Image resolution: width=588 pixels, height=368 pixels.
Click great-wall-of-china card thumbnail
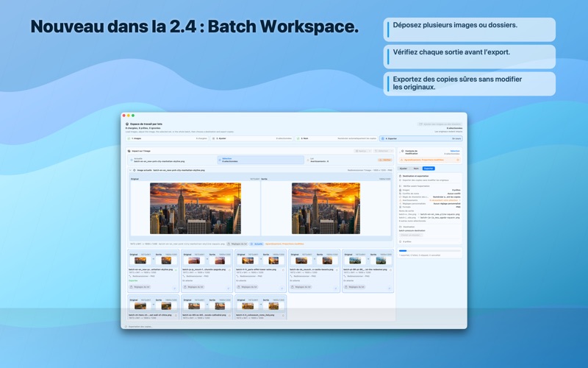[x=140, y=306]
